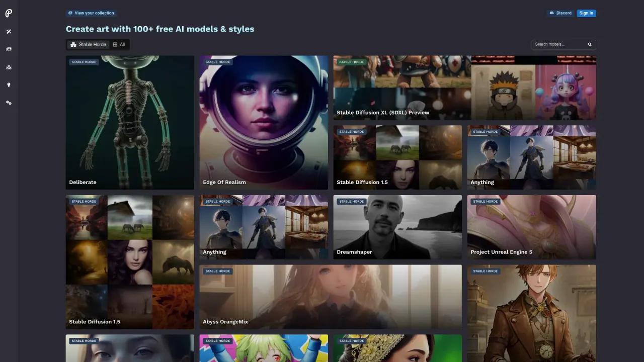Click the P logo in the sidebar

(x=9, y=14)
